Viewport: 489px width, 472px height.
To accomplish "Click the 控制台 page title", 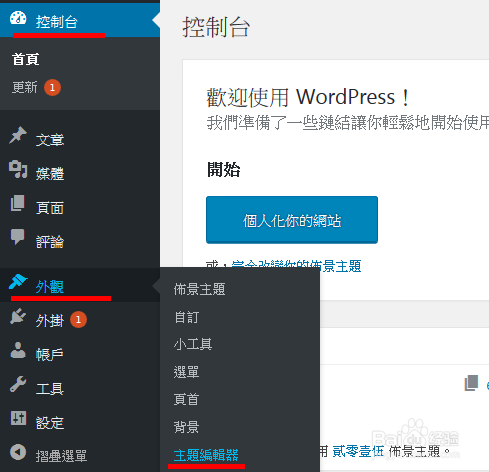I will pos(216,27).
